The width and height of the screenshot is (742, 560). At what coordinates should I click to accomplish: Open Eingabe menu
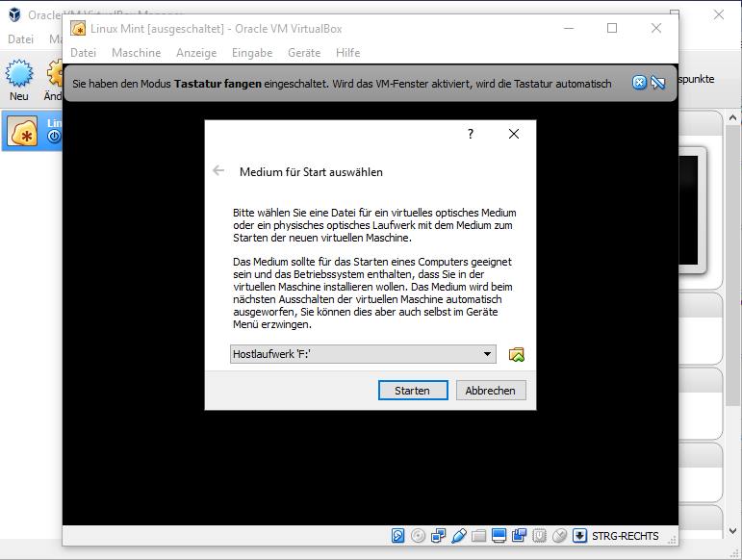click(252, 53)
